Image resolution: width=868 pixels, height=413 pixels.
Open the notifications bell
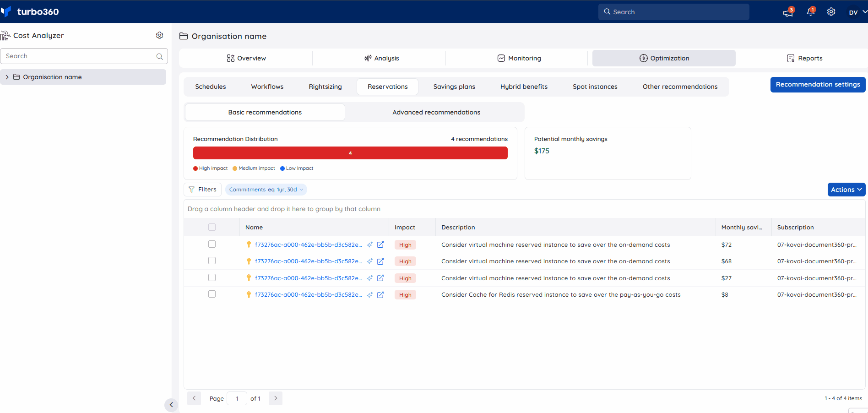pyautogui.click(x=810, y=12)
